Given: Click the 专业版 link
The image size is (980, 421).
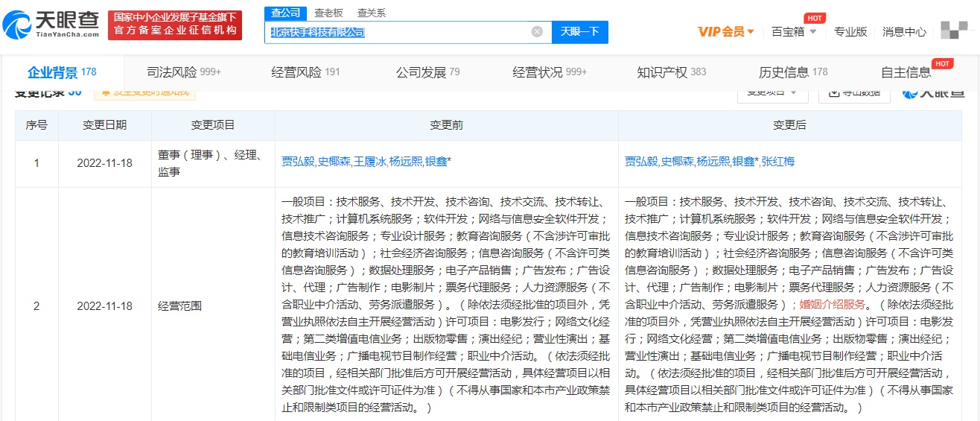Looking at the screenshot, I should (850, 32).
